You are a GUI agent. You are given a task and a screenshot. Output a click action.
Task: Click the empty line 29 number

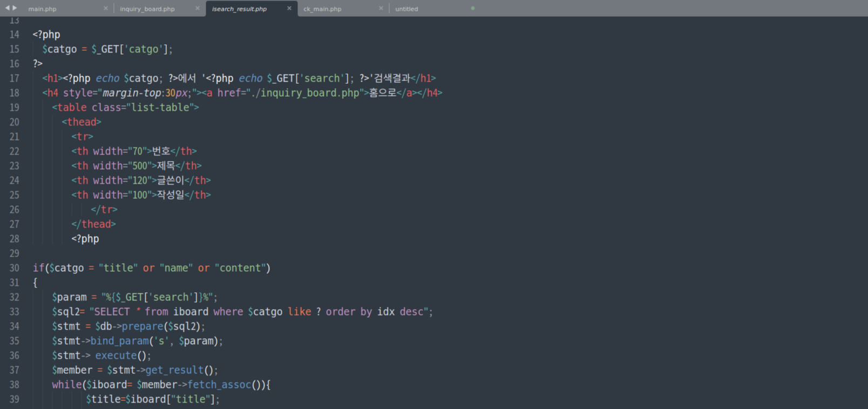pos(15,253)
